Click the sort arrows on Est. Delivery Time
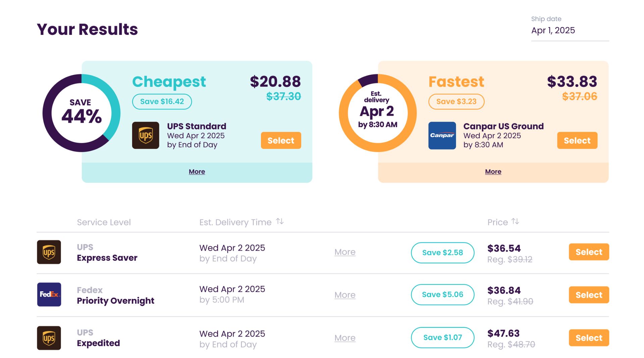644x358 pixels. click(x=280, y=221)
